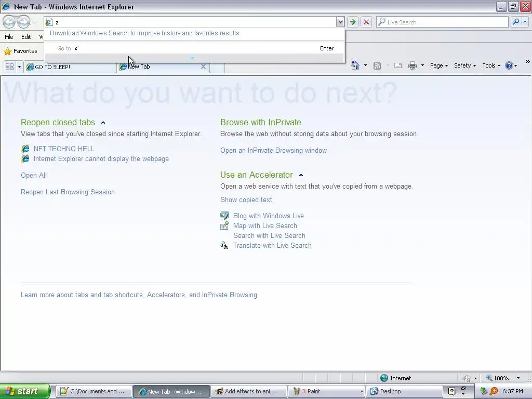Open the tab list dropdown arrow
The width and height of the screenshot is (532, 399).
[x=19, y=66]
